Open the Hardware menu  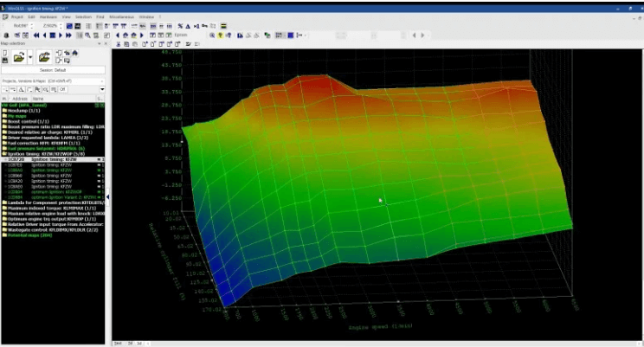point(48,16)
